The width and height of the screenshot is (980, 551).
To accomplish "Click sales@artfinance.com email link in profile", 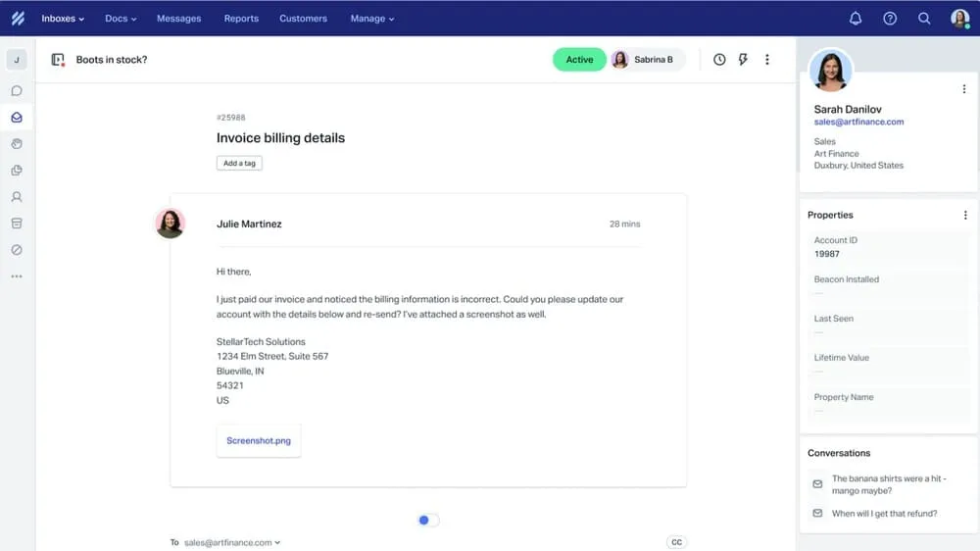I will [858, 122].
